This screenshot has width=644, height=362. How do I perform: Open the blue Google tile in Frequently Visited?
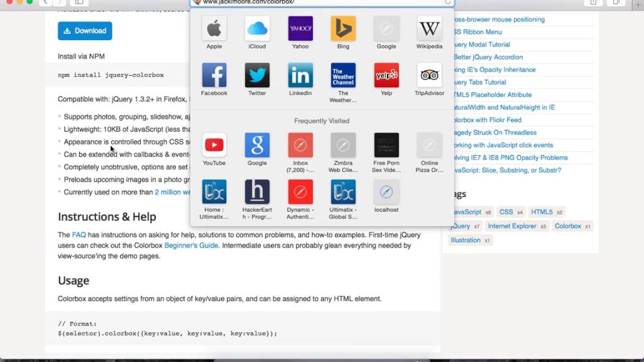(257, 145)
